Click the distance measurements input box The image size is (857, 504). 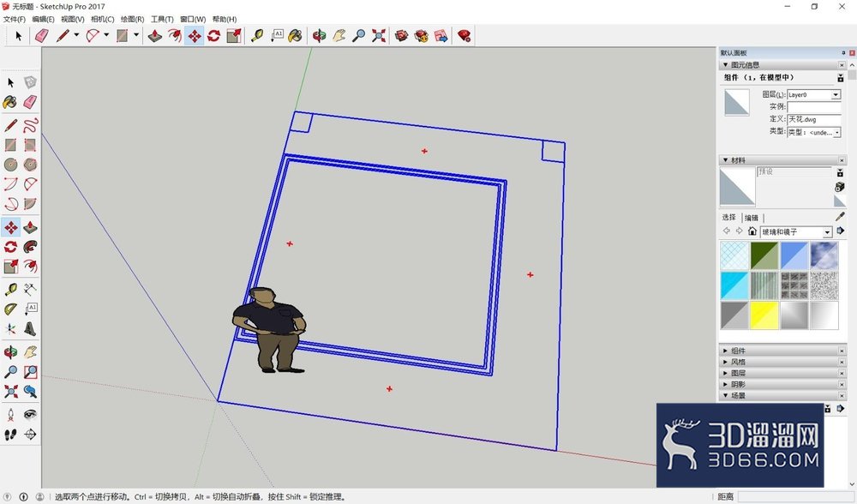[x=794, y=496]
